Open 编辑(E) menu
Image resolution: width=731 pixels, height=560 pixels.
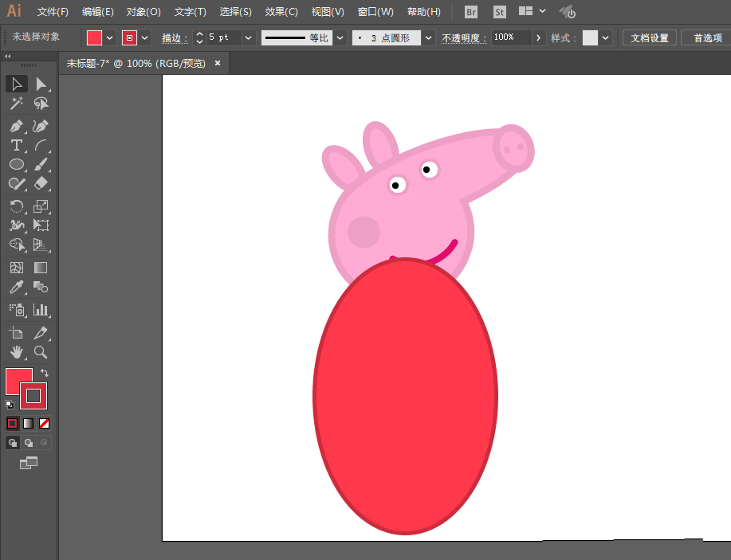tap(98, 12)
